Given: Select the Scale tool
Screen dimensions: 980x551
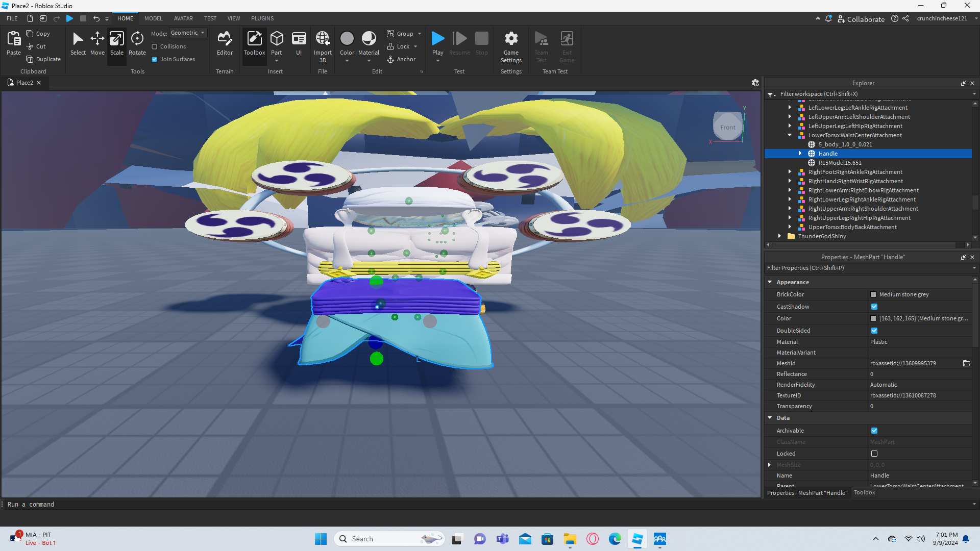Looking at the screenshot, I should (x=116, y=43).
